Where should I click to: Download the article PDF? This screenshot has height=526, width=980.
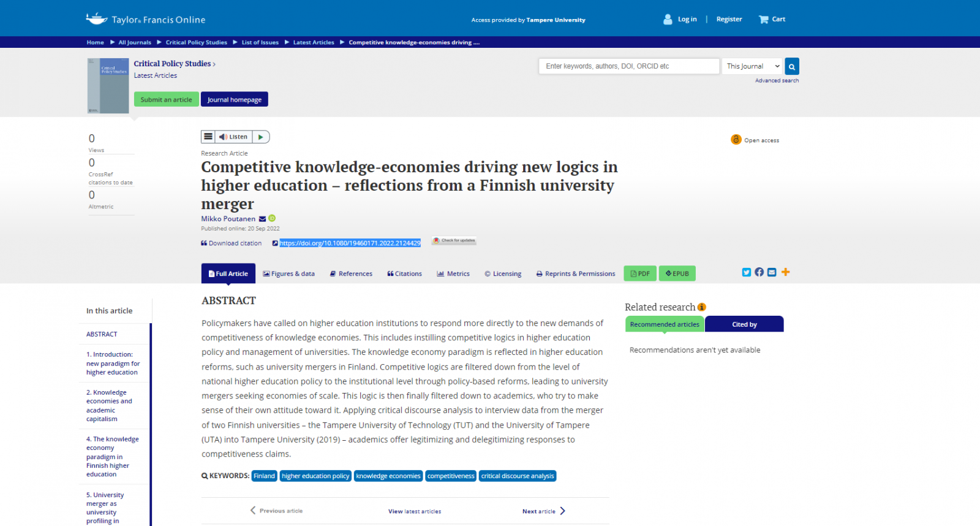coord(639,274)
